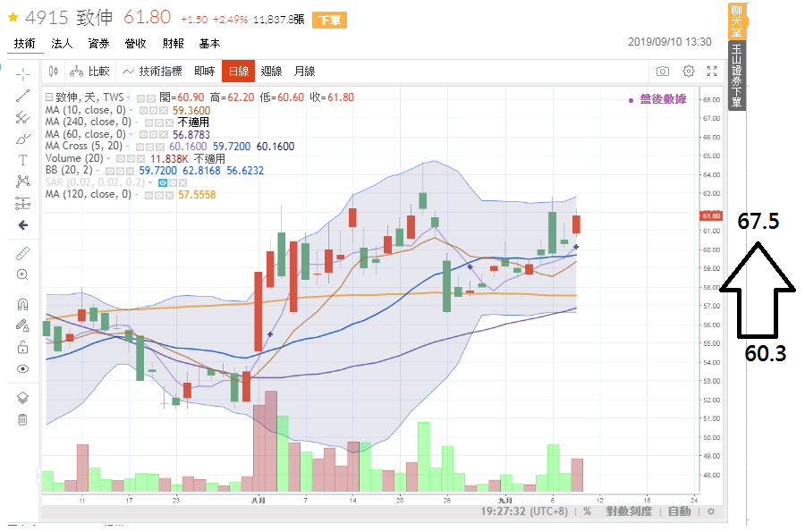Open the 法人 tab
The width and height of the screenshot is (805, 532).
click(x=62, y=43)
